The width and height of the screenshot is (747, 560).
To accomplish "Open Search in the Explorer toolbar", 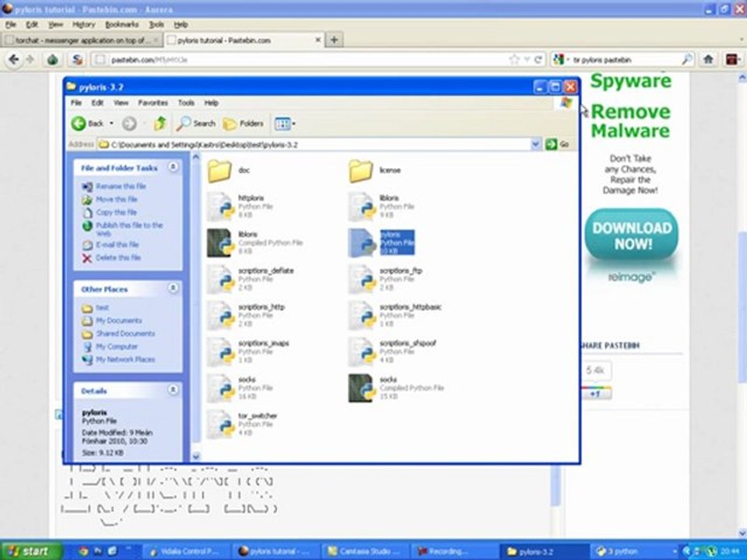I will click(196, 124).
